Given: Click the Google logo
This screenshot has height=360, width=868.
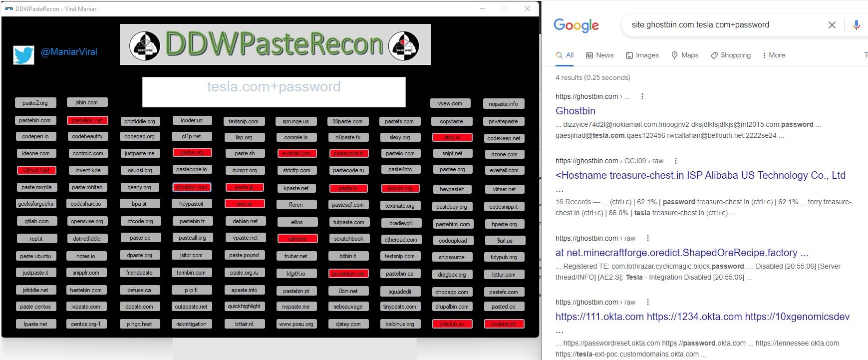Looking at the screenshot, I should tap(576, 25).
